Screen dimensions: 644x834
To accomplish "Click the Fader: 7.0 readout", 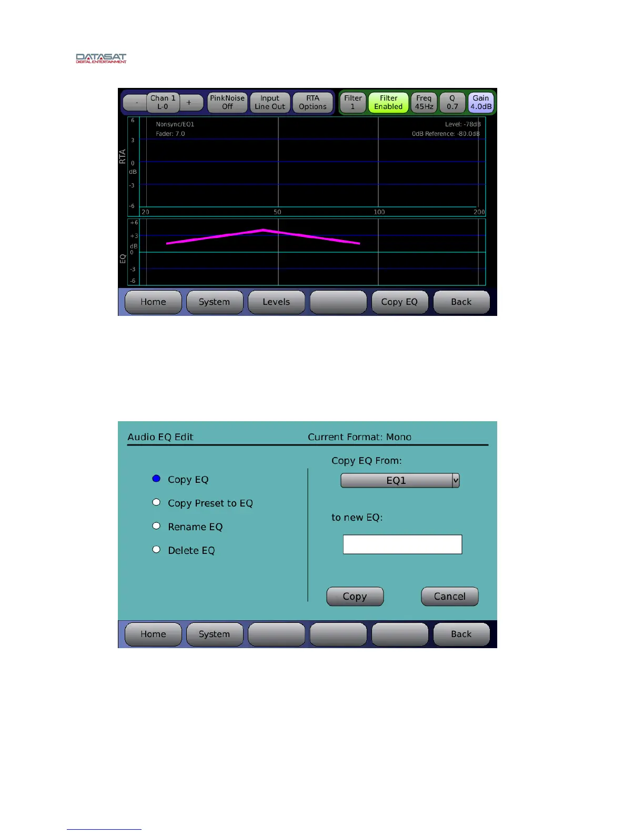I will pos(170,134).
